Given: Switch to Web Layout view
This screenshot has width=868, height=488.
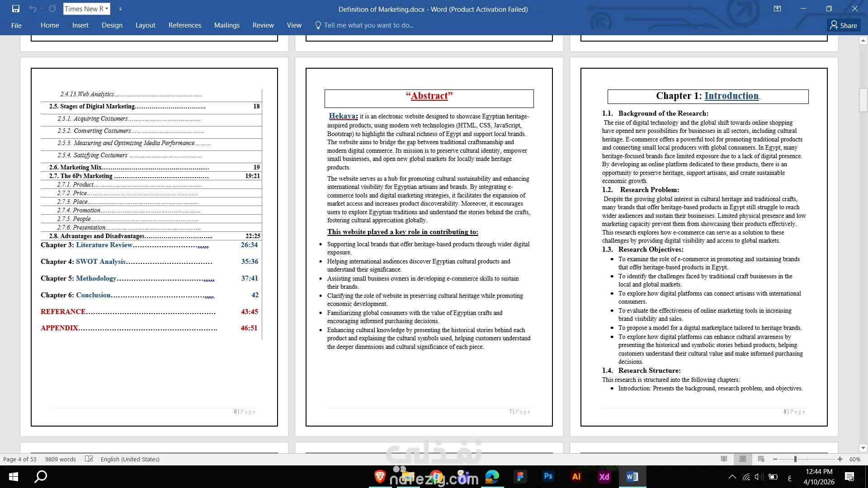Looking at the screenshot, I should click(761, 459).
